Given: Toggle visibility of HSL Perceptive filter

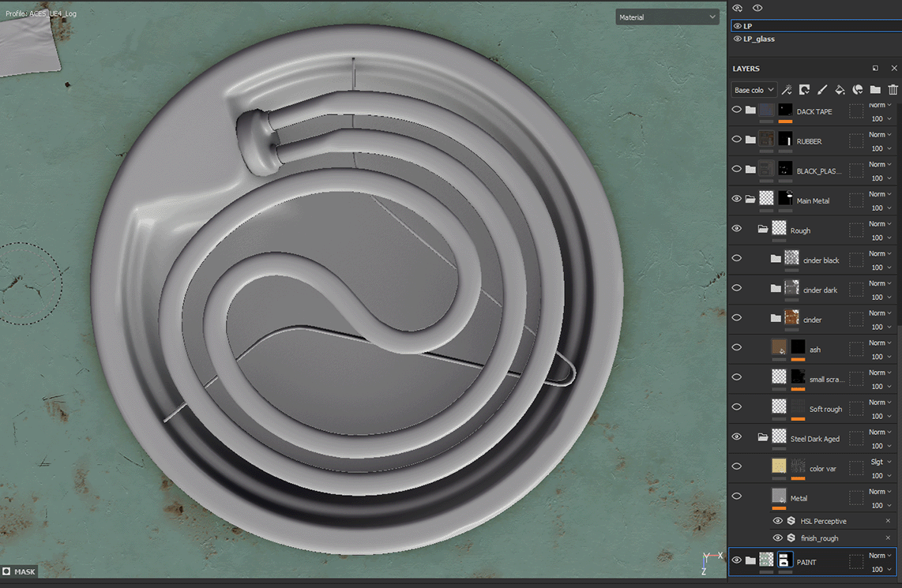Looking at the screenshot, I should (x=778, y=521).
